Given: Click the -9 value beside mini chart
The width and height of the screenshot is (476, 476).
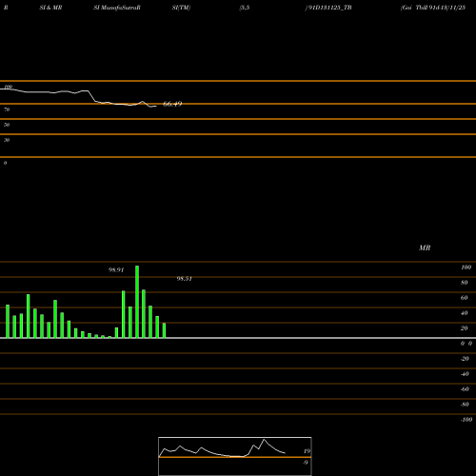Looking at the screenshot, I should coord(306,463).
